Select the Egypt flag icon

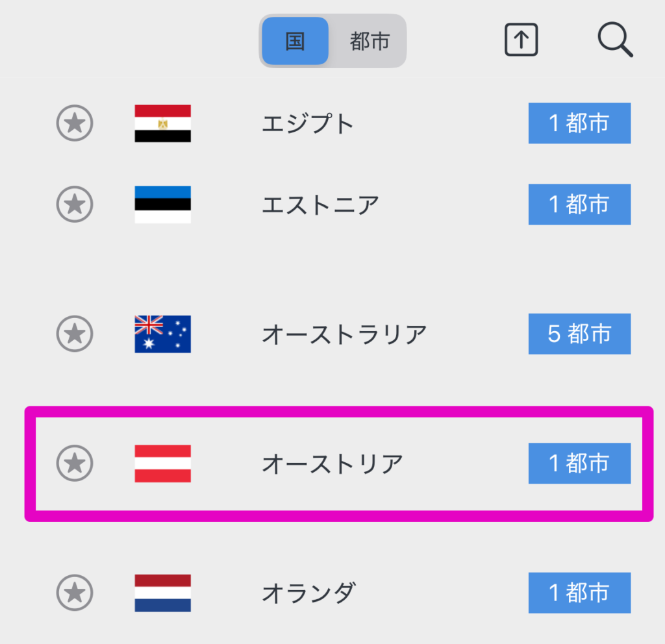click(x=162, y=124)
